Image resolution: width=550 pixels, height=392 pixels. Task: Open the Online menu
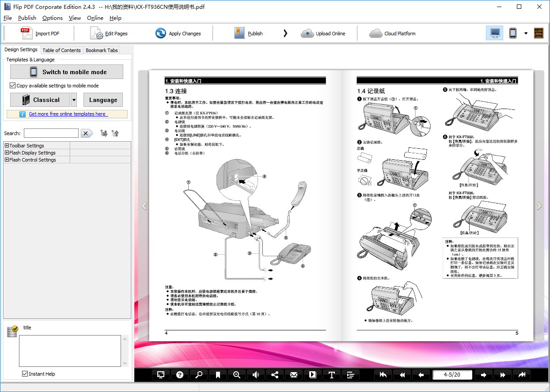pos(95,18)
